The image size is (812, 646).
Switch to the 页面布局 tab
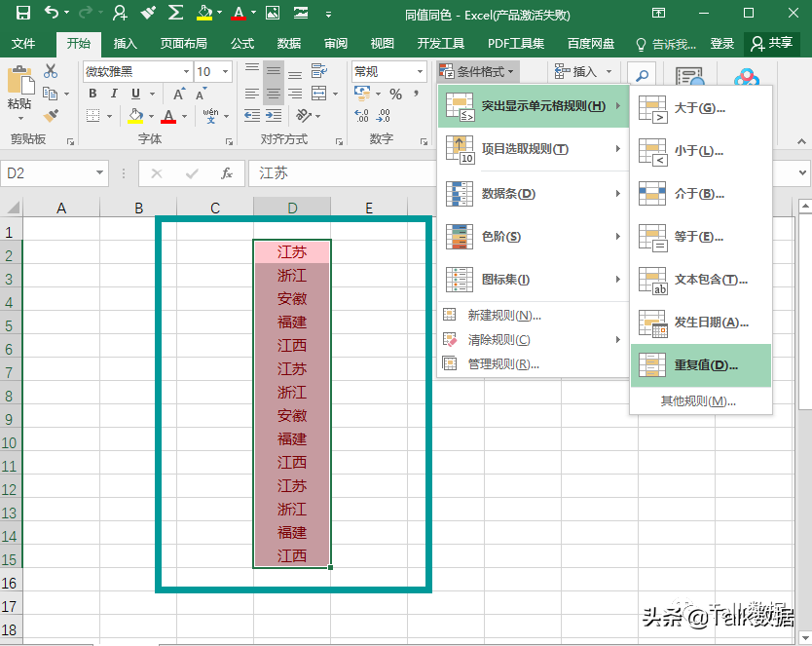pyautogui.click(x=183, y=44)
